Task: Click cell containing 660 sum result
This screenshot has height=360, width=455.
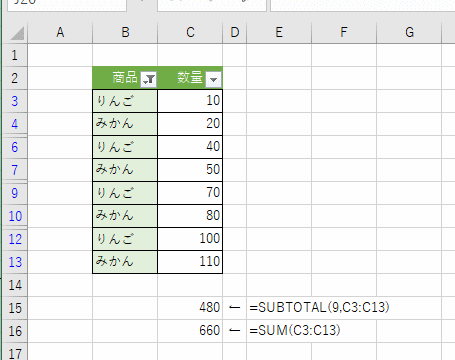Action: (190, 331)
